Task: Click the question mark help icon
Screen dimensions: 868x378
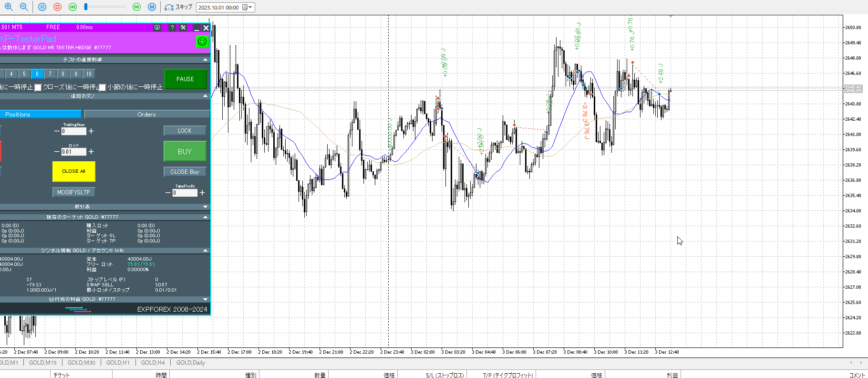Action: click(172, 28)
